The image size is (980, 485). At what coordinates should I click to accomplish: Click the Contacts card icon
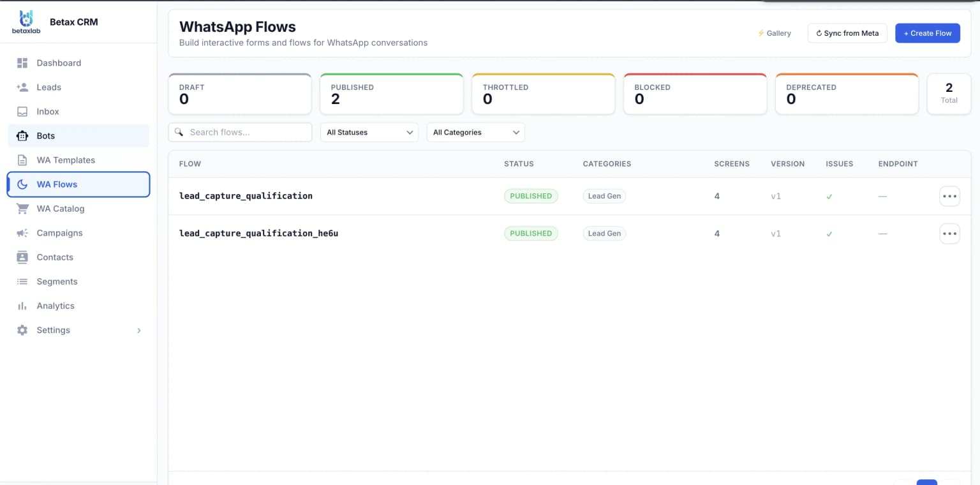[x=22, y=257]
